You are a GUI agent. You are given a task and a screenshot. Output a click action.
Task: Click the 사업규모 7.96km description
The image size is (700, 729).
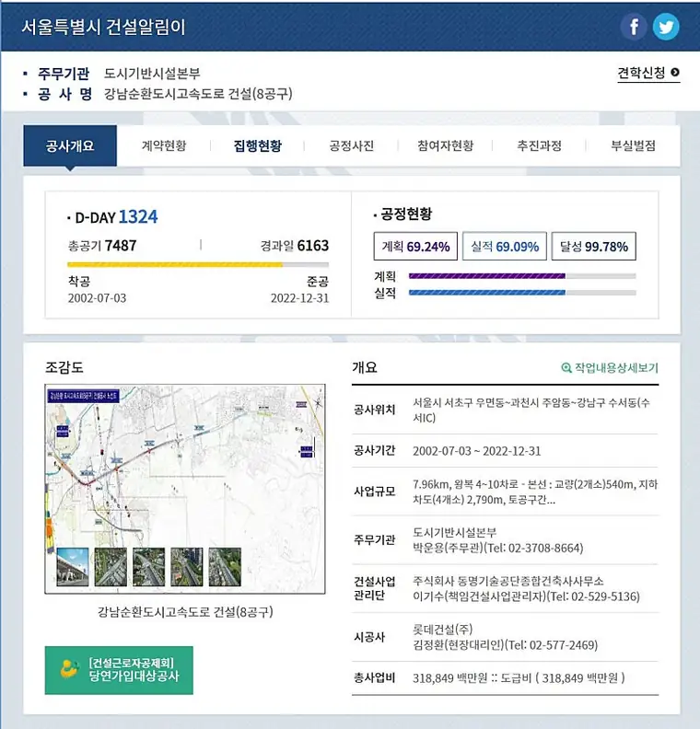tap(535, 492)
